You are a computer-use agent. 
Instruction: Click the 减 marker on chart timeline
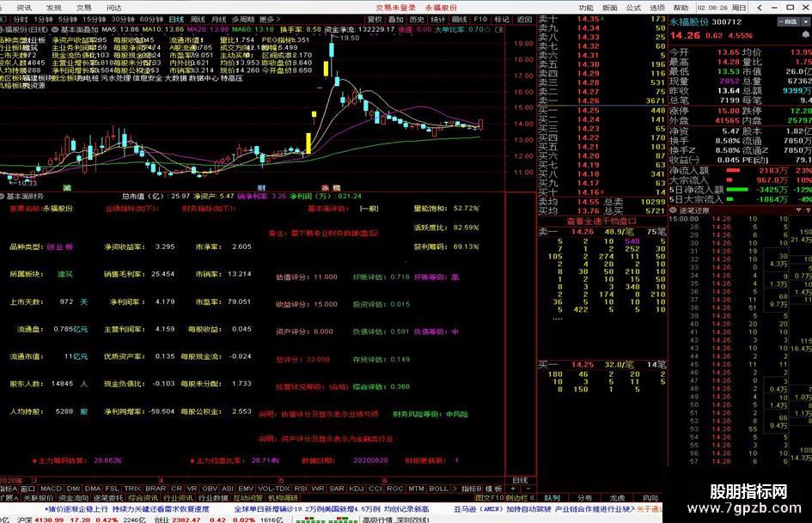point(67,187)
